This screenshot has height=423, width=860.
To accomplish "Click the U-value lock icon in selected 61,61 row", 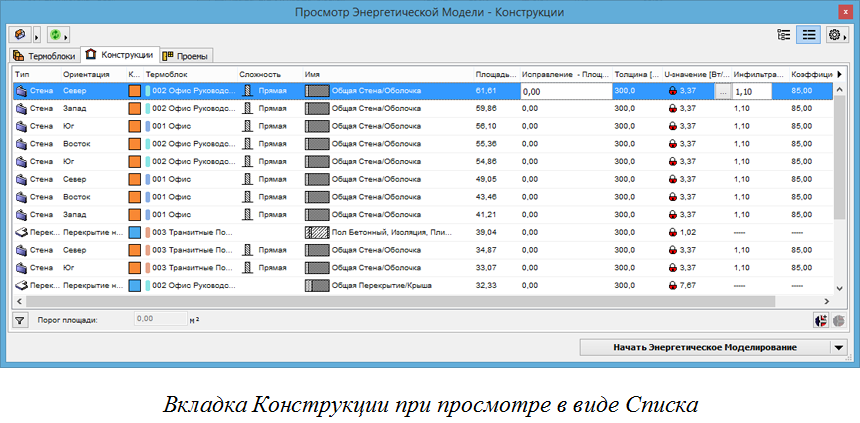I will [x=672, y=91].
